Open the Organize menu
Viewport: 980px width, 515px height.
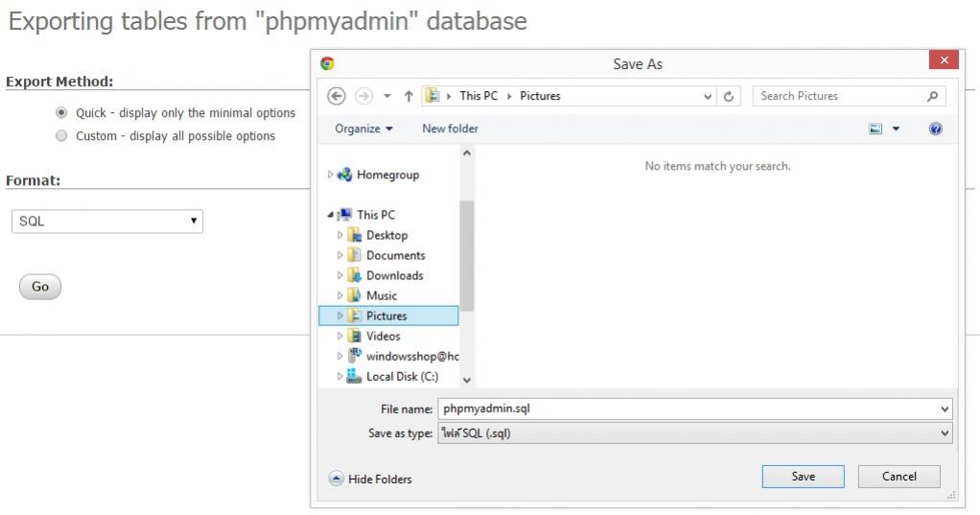coord(363,129)
